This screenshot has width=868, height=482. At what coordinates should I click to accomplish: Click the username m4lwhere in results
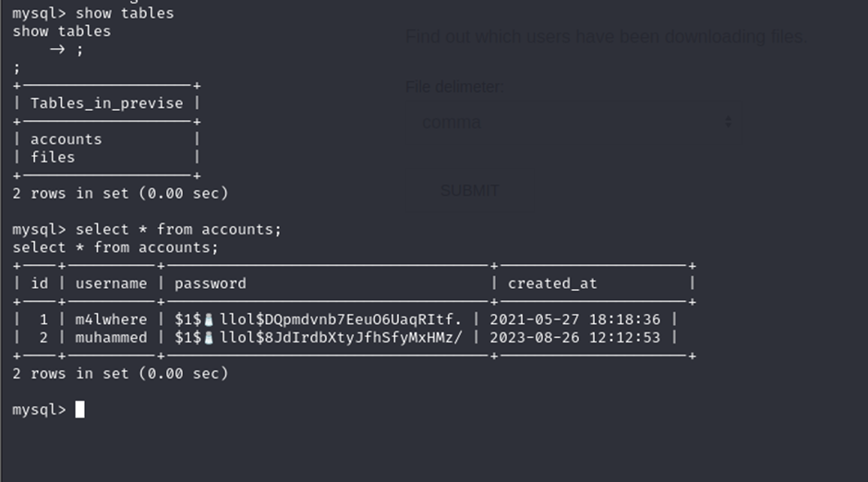coord(111,319)
